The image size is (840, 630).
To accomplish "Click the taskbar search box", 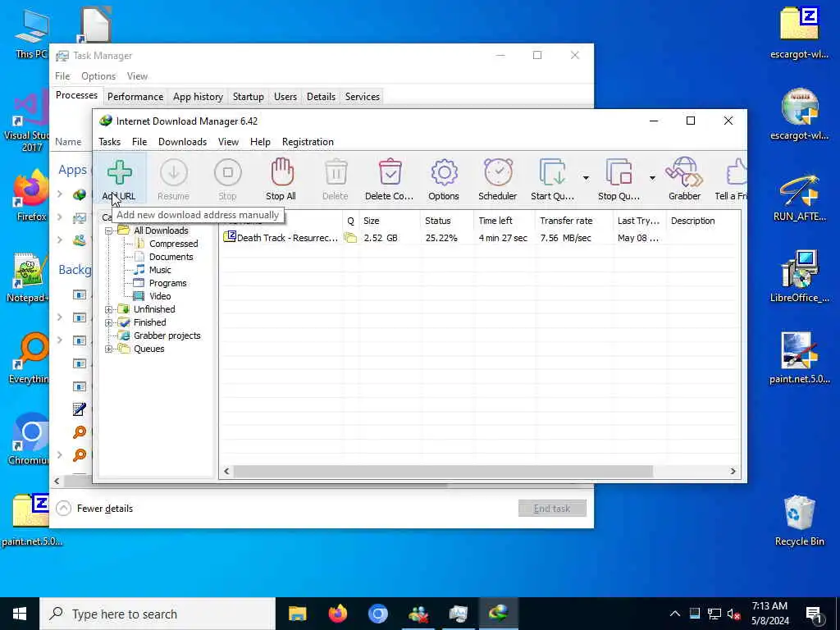I will [157, 614].
